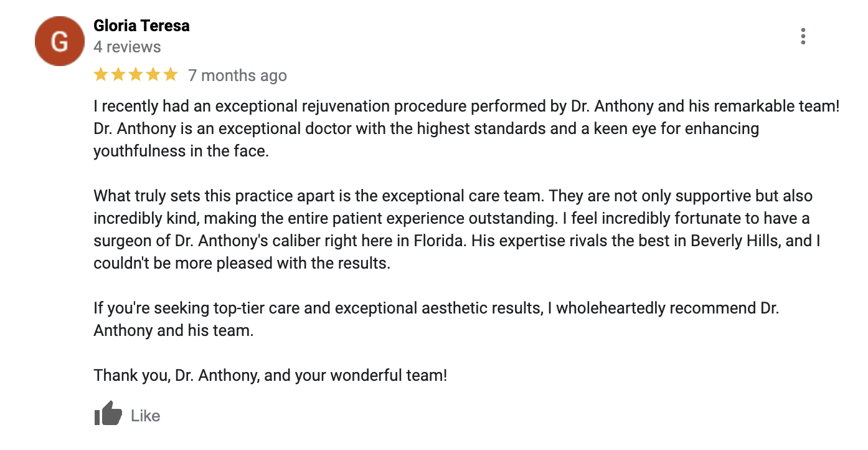
Task: Click the paragraph starting 'If you're seeking top-tier care'
Action: pyautogui.click(x=436, y=319)
